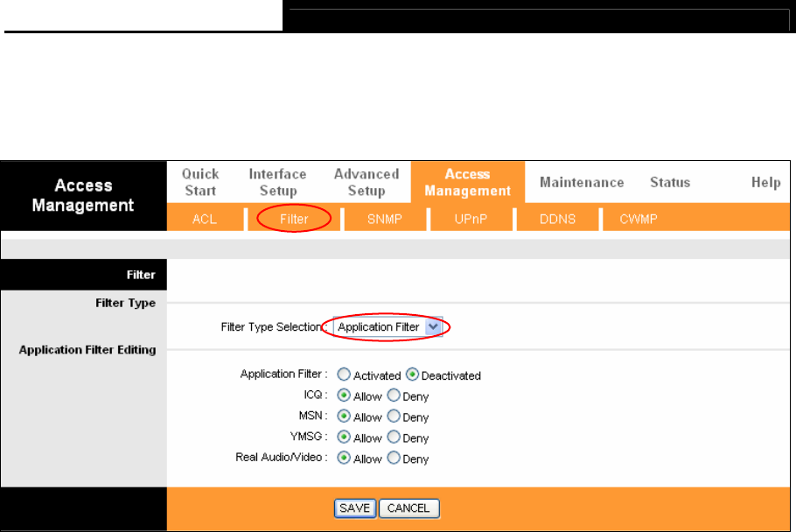Go to the Filter submenu
This screenshot has width=796, height=532.
294,219
